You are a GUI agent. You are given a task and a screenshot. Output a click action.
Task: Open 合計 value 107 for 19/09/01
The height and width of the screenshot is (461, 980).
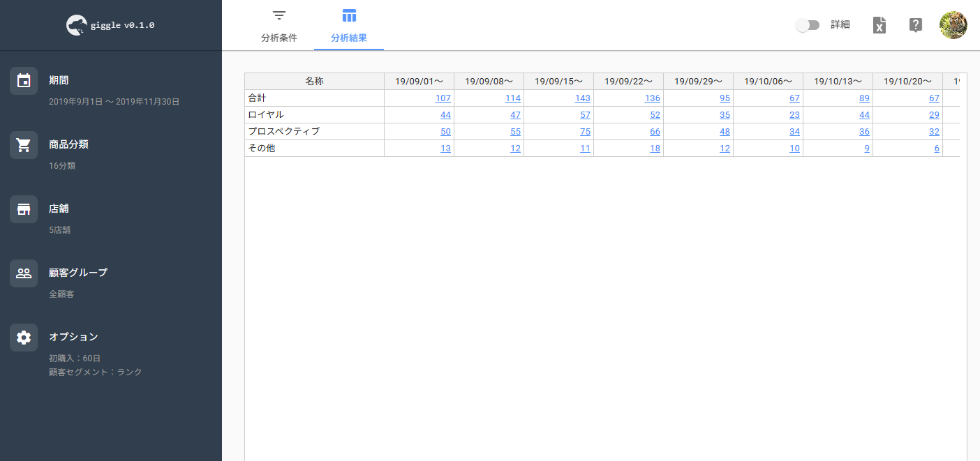(443, 98)
